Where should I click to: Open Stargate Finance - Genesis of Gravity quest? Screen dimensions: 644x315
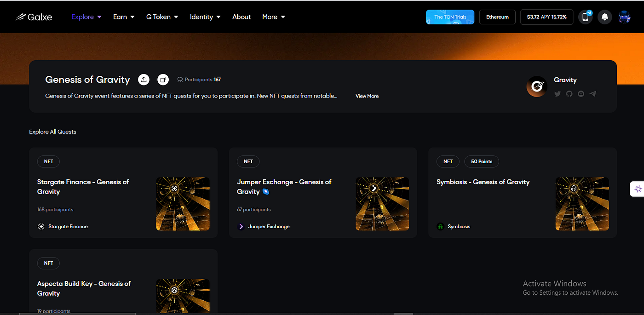(x=83, y=187)
